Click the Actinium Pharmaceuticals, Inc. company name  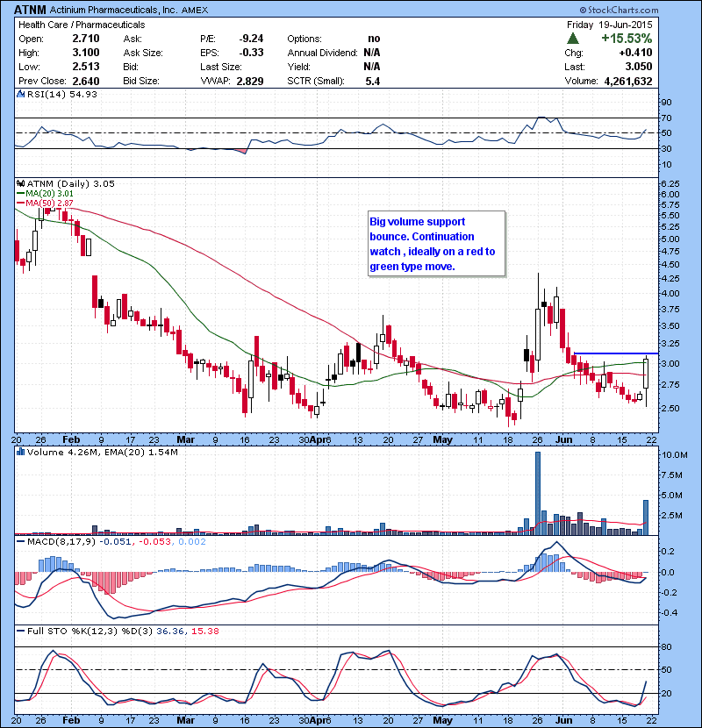[113, 10]
